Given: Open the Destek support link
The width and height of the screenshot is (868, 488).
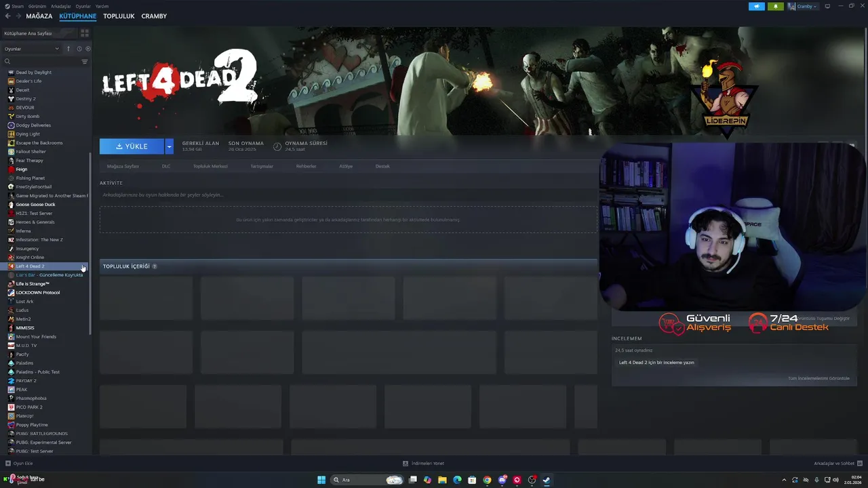Looking at the screenshot, I should click(382, 166).
